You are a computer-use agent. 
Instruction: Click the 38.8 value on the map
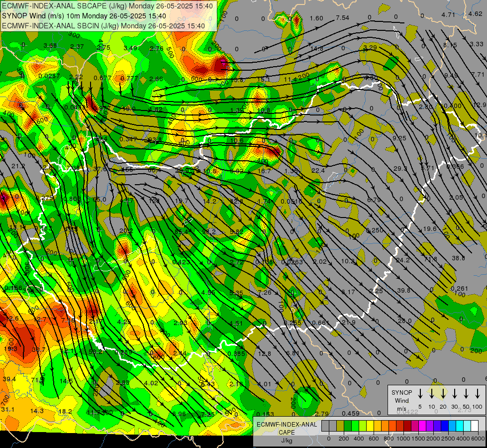click(x=459, y=258)
